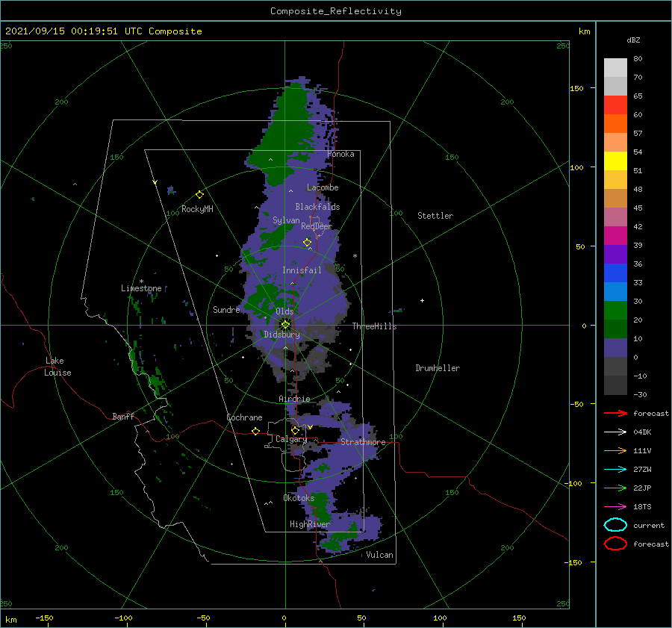The height and width of the screenshot is (628, 672).
Task: Click the Olds city label
Action: (284, 311)
